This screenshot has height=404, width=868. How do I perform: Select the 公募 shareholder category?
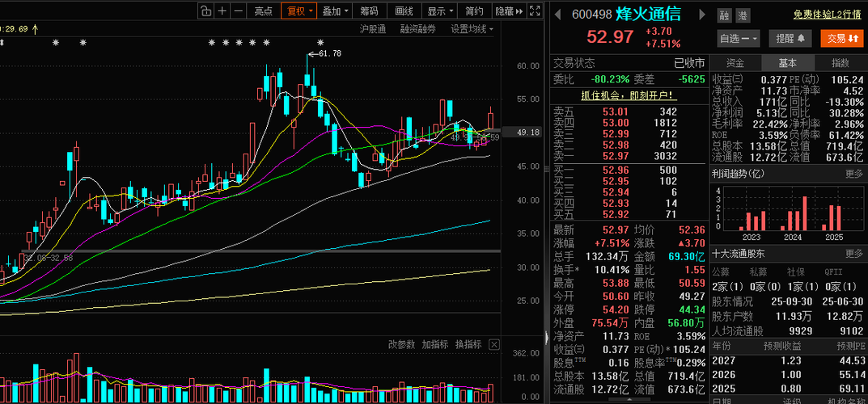(721, 271)
